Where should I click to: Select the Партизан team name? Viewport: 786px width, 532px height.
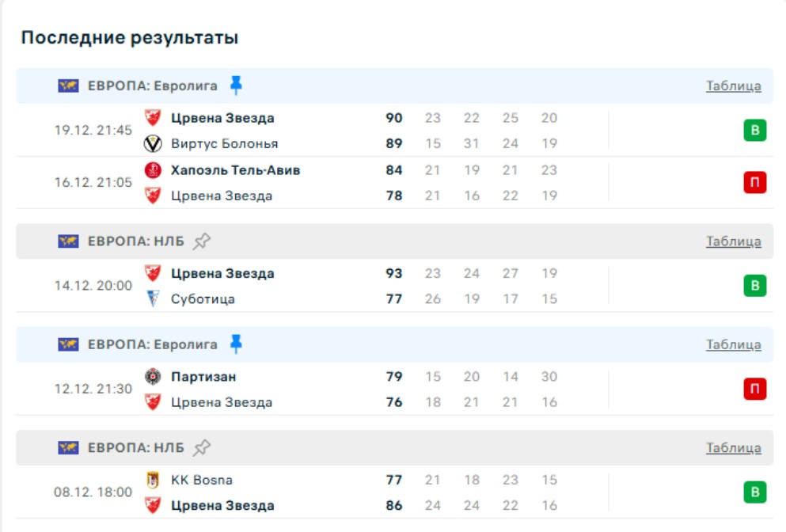tap(203, 377)
